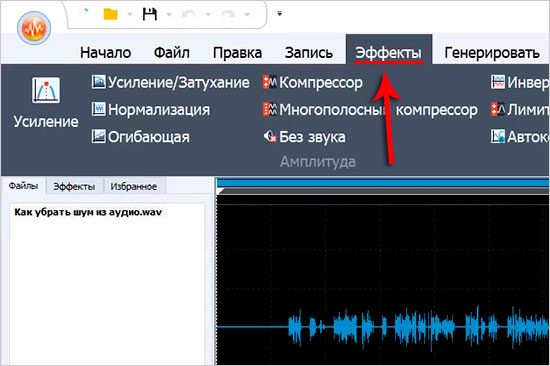Open the quick access toolbar customize arrow

(280, 14)
